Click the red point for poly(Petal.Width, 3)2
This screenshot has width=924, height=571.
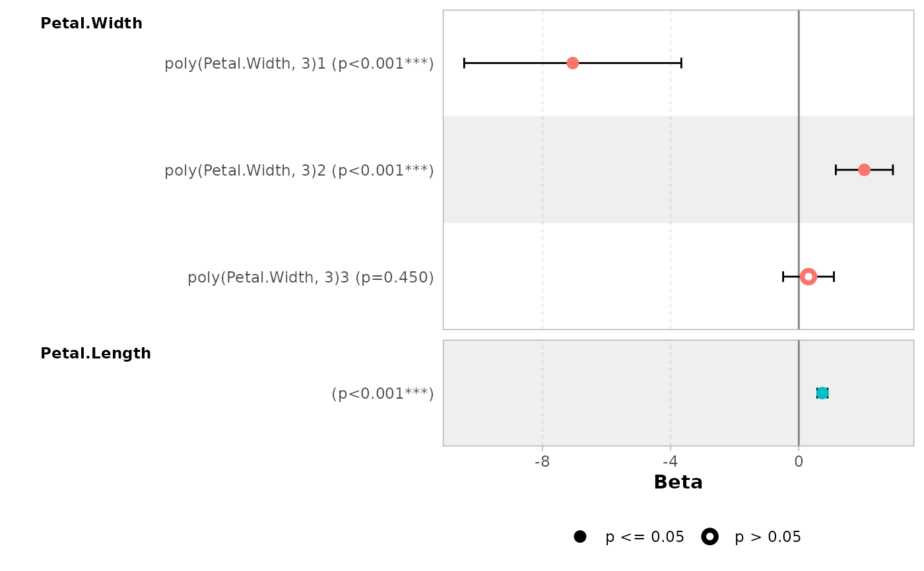864,170
